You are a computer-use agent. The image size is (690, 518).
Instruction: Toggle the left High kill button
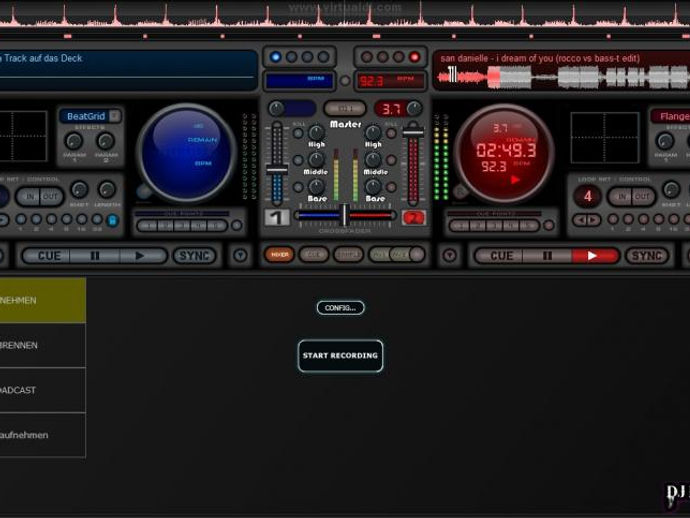click(298, 133)
